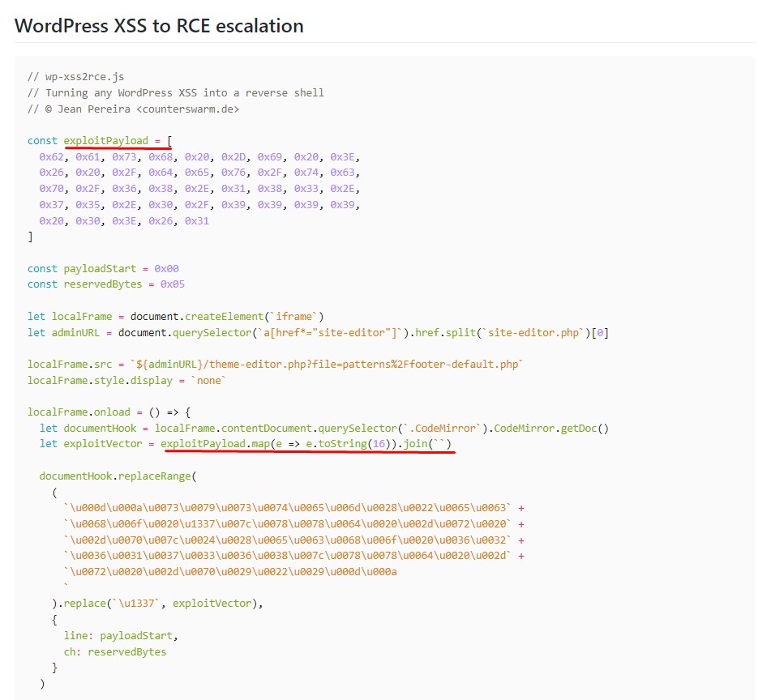The height and width of the screenshot is (700, 758).
Task: Click the heading "WordPress XSS to RCE escalation"
Action: [159, 26]
